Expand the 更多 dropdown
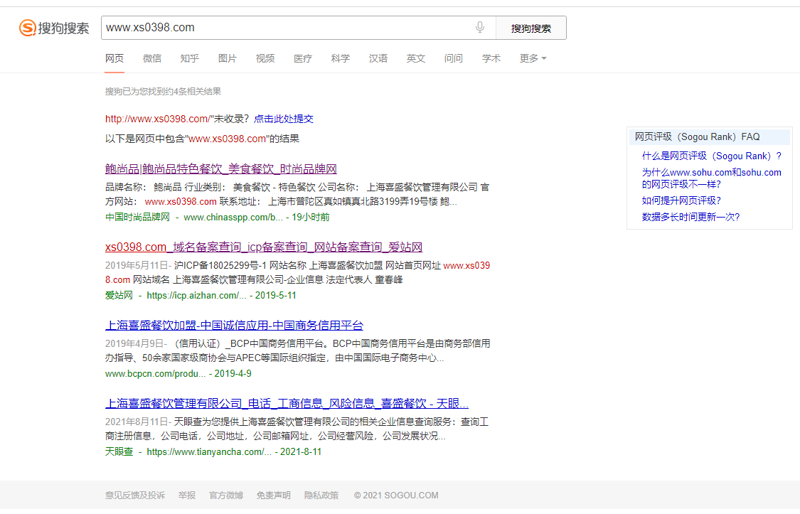 533,58
